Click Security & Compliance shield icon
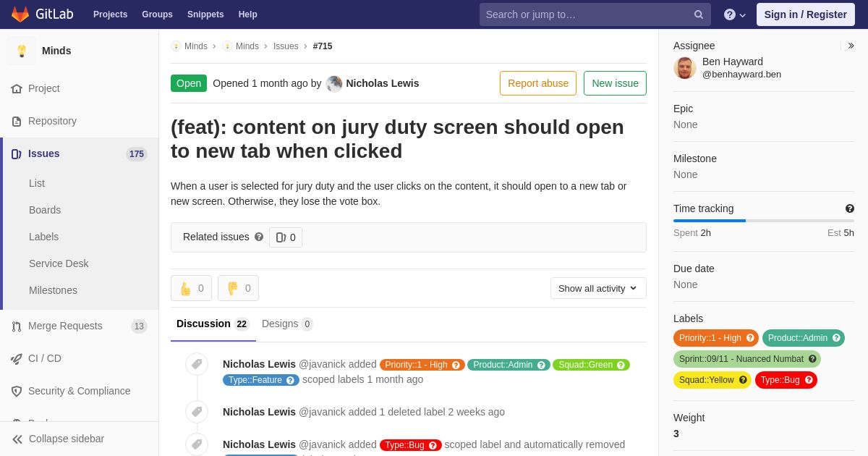This screenshot has width=868, height=456. 17,391
